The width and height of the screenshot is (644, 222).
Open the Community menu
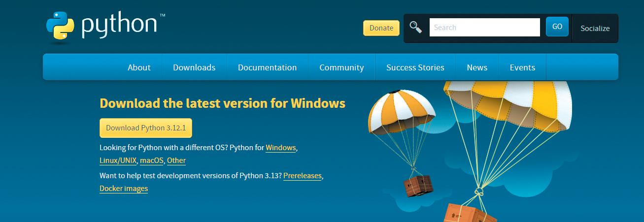341,67
